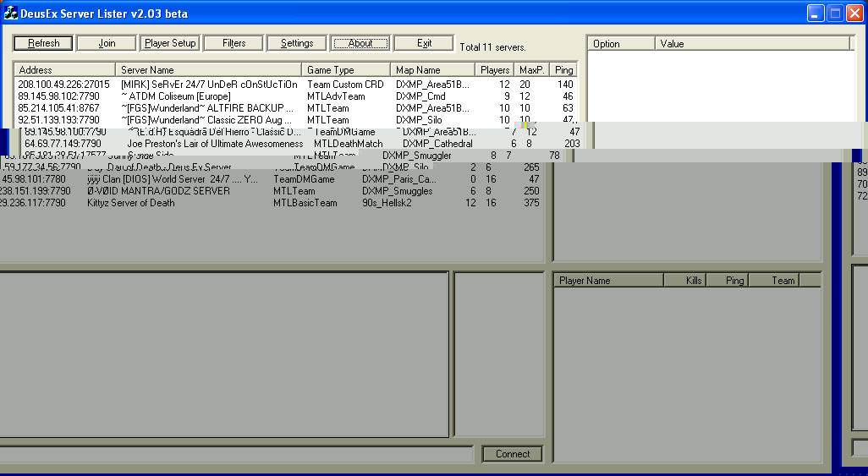Click the MTLDeathMatch game type cell
Screen dimensions: 868x476
coord(349,144)
